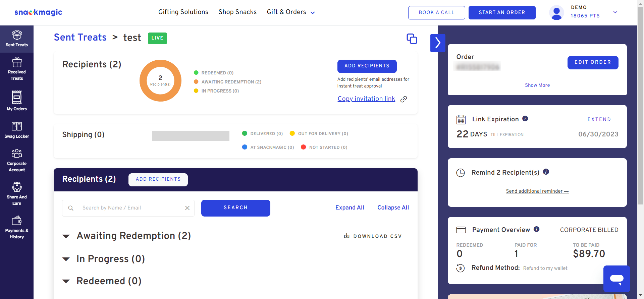Click BOOK A CALL button
This screenshot has width=644, height=299.
click(436, 12)
